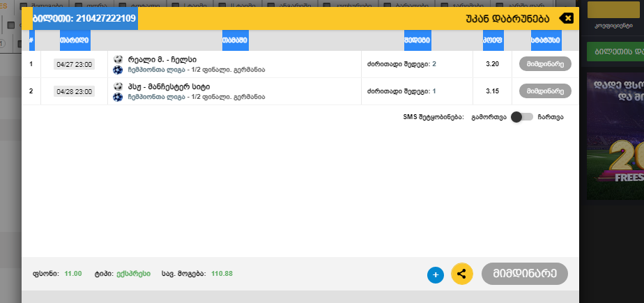Click the ჩართვა label beside the SMS switch
This screenshot has height=303, width=644.
click(551, 117)
